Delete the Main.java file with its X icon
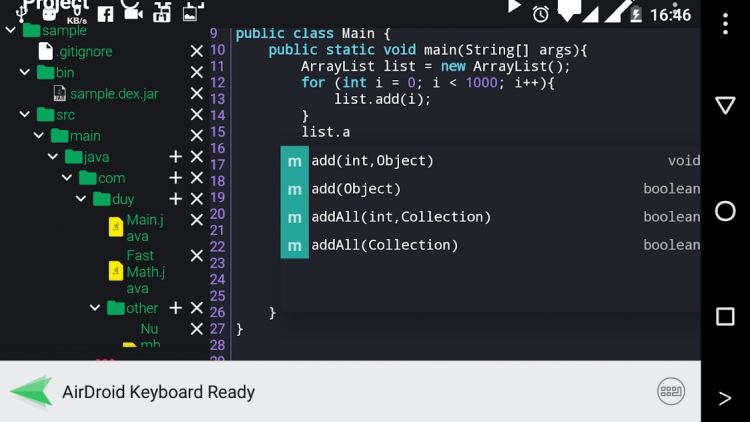 pyautogui.click(x=197, y=220)
